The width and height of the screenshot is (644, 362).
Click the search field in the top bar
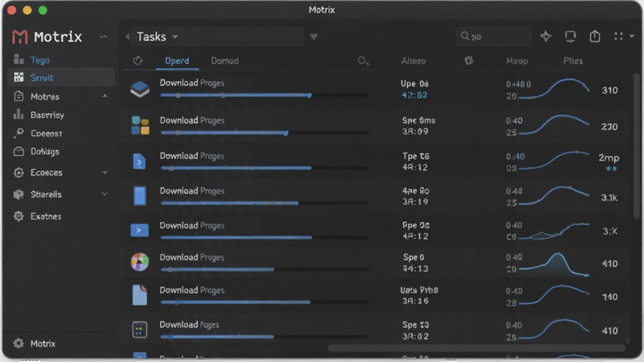tap(494, 36)
